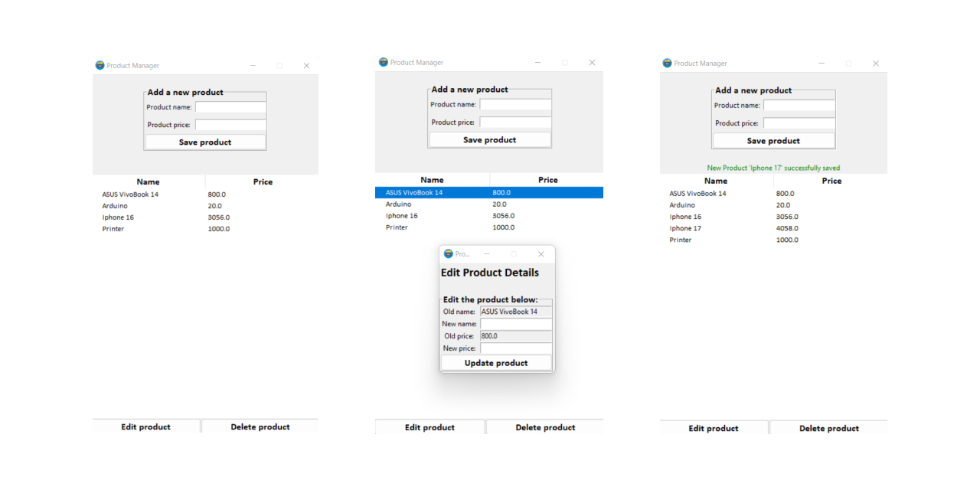Minimize the Edit Product Details dialog
980x490 pixels.
[x=488, y=253]
